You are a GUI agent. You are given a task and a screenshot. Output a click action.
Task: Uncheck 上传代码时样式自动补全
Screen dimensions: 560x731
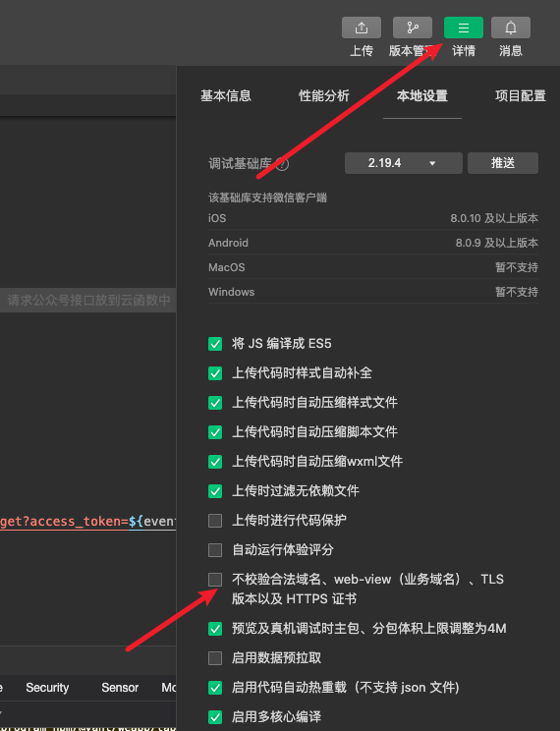[x=215, y=373]
